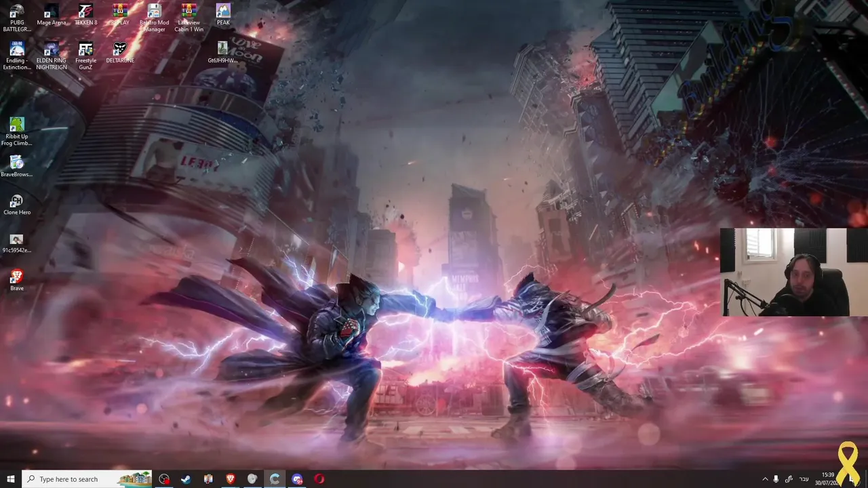
Task: Open the active blue C app in taskbar
Action: click(x=275, y=479)
